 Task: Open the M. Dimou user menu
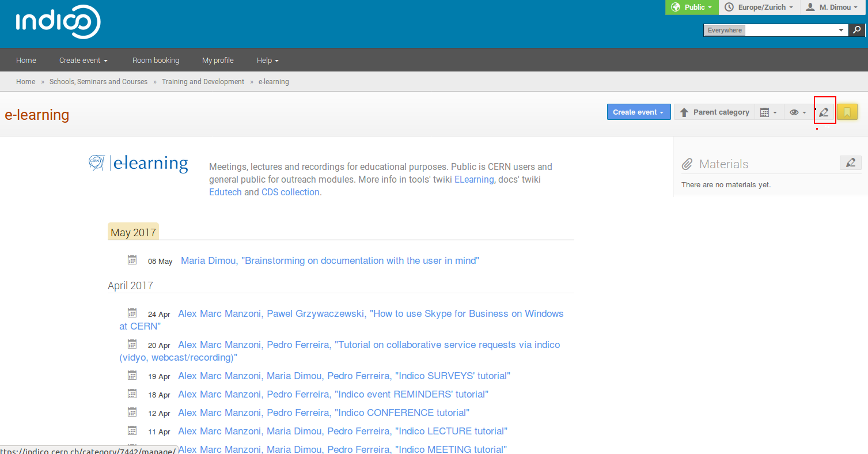point(833,7)
